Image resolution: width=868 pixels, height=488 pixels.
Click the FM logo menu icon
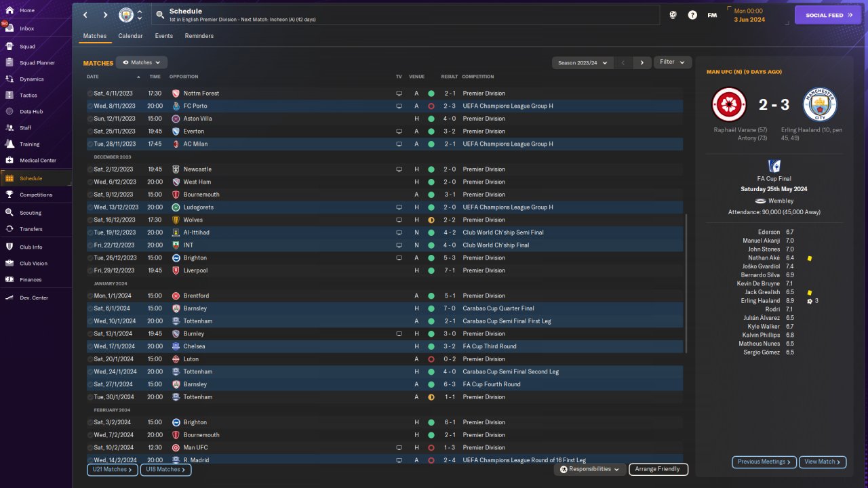coord(712,15)
